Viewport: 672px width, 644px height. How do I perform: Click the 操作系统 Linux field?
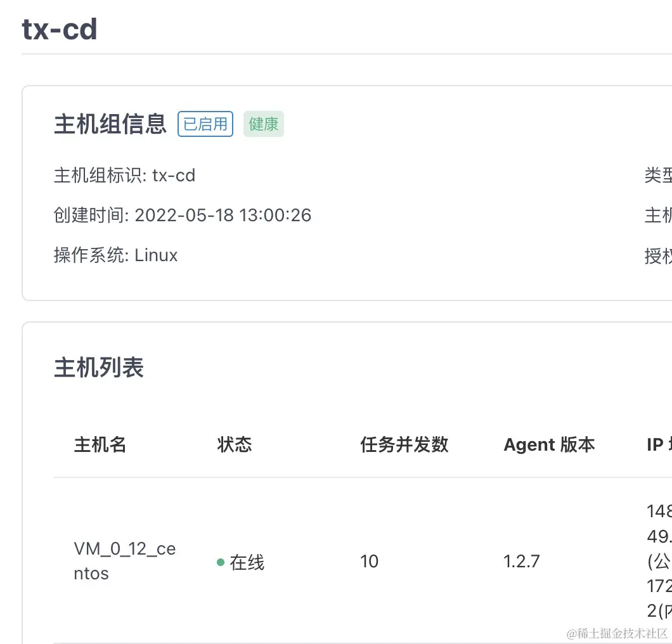116,255
